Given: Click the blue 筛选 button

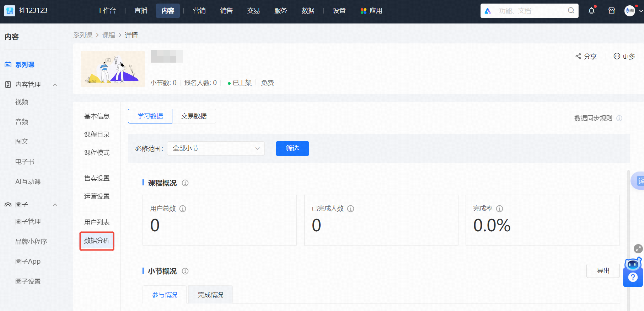Looking at the screenshot, I should (x=292, y=148).
